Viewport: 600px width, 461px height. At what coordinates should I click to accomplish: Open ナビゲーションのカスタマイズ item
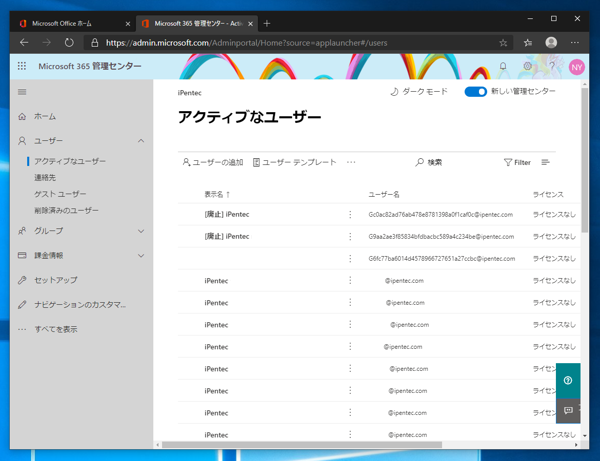[x=80, y=305]
